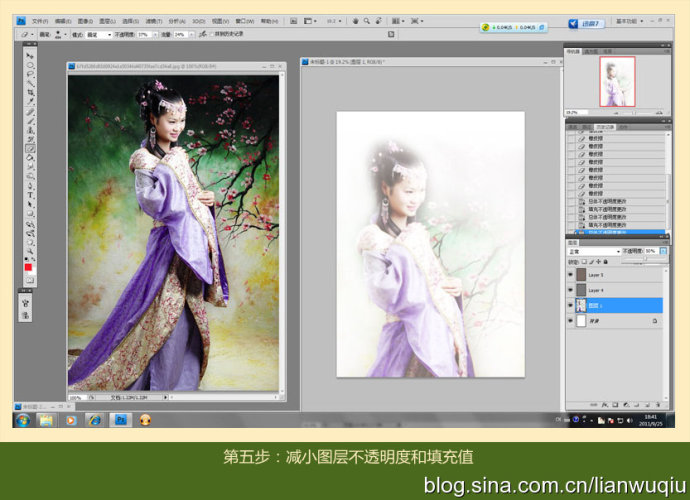Screen dimensions: 690x500
Task: Select Layer 5 in layers panel
Action: pos(615,275)
